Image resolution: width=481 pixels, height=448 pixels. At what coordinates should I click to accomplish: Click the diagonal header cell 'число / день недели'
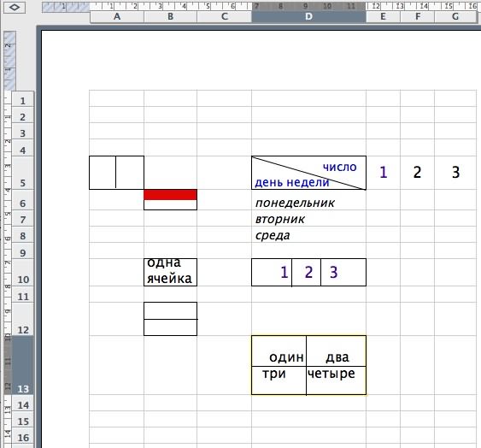308,173
